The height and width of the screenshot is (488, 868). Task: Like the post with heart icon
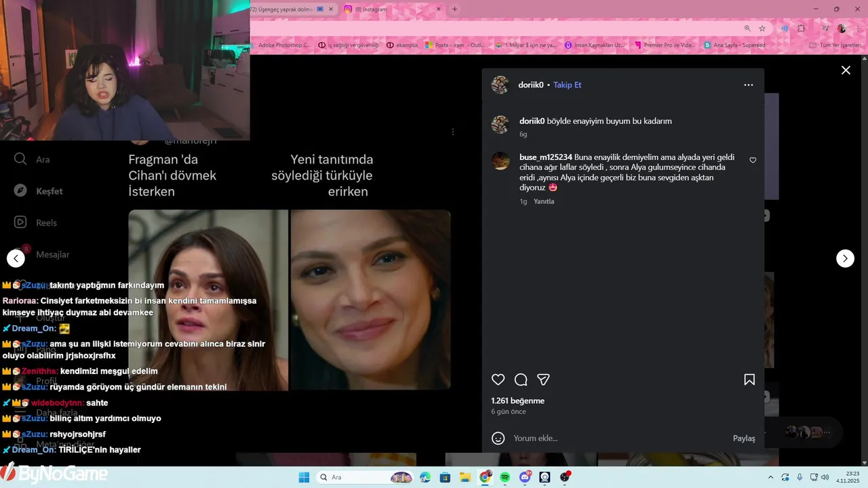point(498,380)
